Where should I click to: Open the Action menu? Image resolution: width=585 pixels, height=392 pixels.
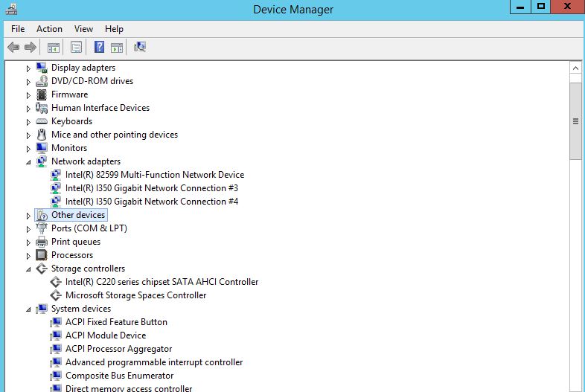coord(49,29)
